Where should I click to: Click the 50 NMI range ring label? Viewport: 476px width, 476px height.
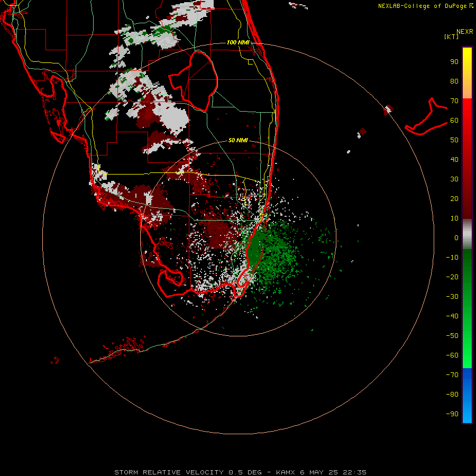(x=238, y=140)
